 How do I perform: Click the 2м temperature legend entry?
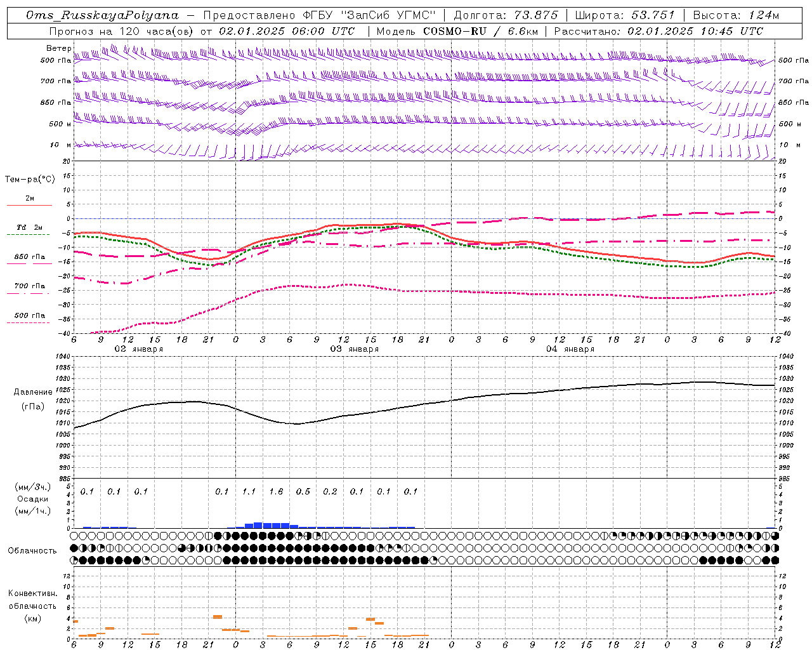pos(30,199)
